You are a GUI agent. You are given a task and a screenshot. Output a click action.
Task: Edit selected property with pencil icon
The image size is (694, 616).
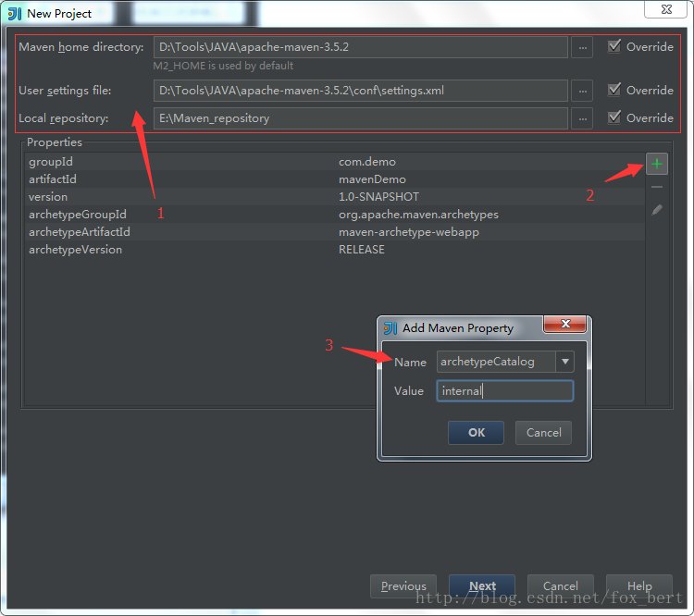(657, 210)
